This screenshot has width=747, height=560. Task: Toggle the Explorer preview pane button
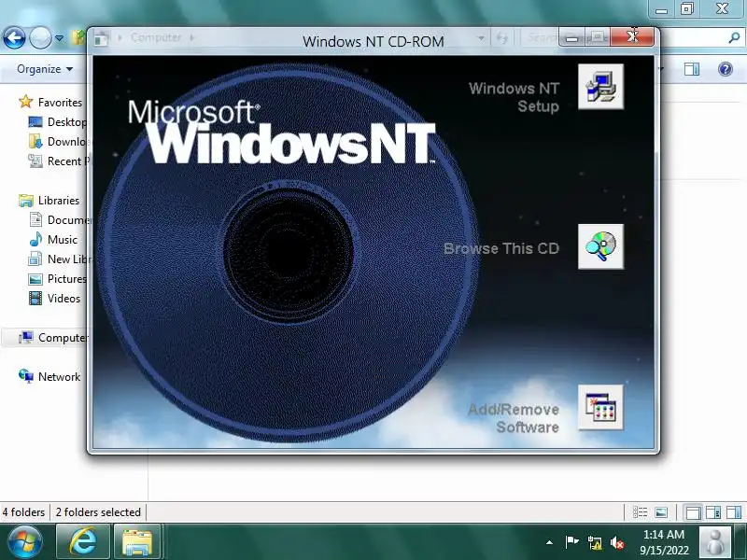click(692, 69)
